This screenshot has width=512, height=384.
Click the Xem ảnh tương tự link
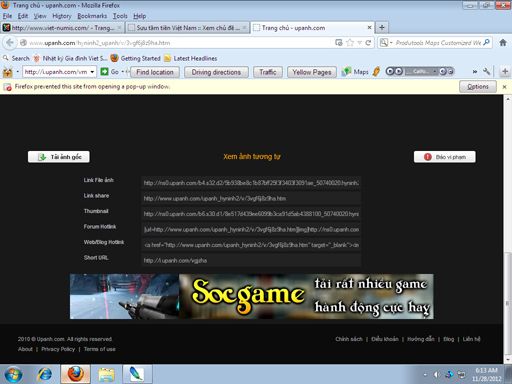point(252,157)
